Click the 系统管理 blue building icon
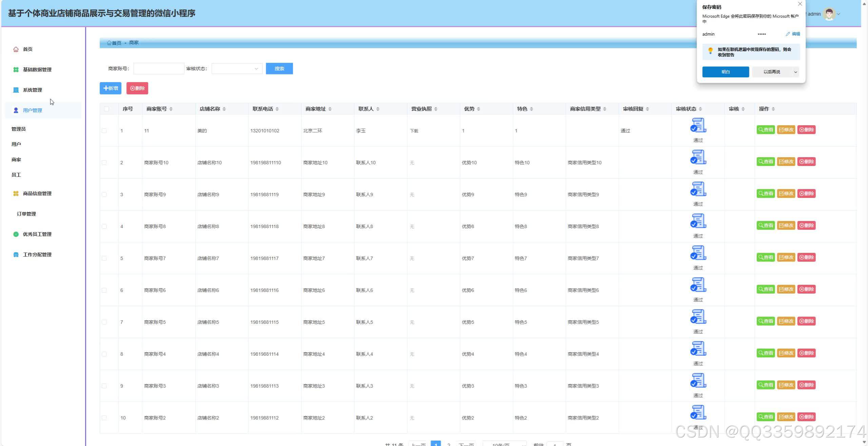 (x=16, y=90)
